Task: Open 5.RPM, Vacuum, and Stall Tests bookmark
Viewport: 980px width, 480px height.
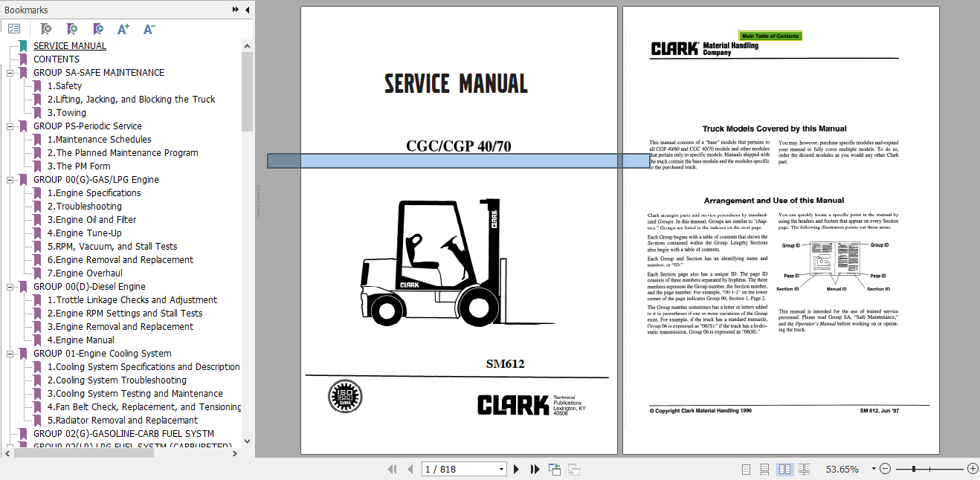Action: pyautogui.click(x=112, y=246)
